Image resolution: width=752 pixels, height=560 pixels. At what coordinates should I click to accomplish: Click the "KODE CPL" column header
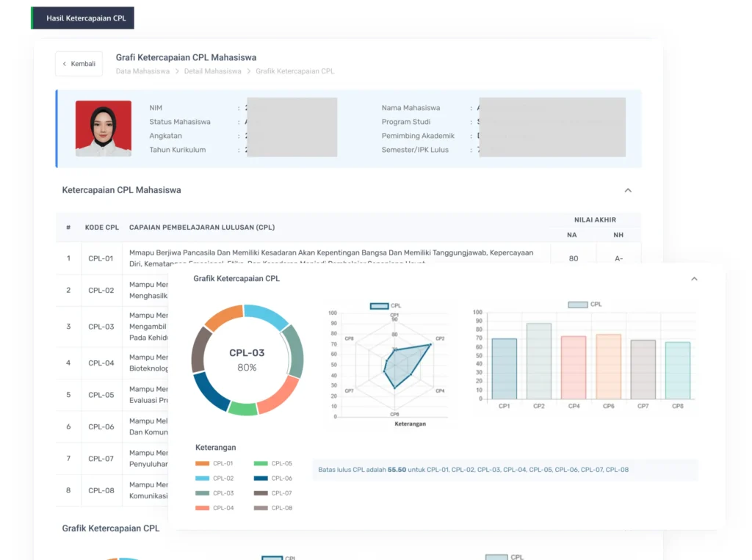coord(101,228)
